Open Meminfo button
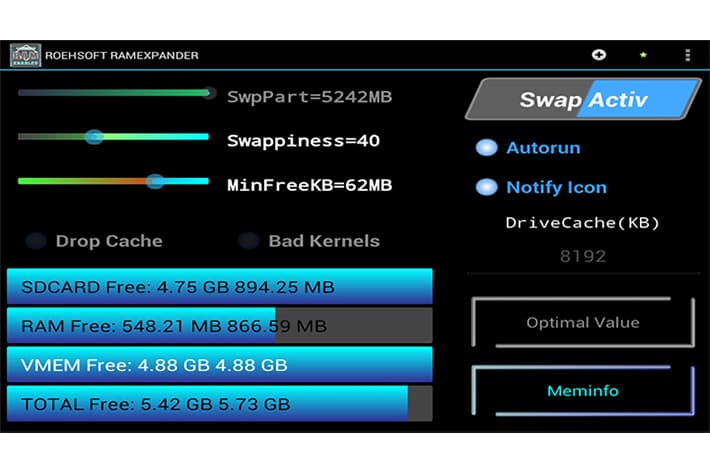This screenshot has width=710, height=473. click(583, 391)
